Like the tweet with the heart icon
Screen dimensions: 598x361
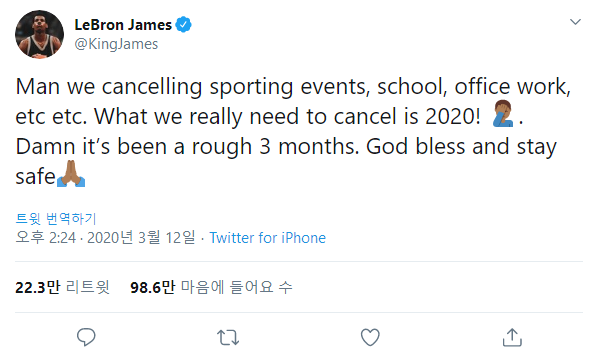(x=370, y=337)
